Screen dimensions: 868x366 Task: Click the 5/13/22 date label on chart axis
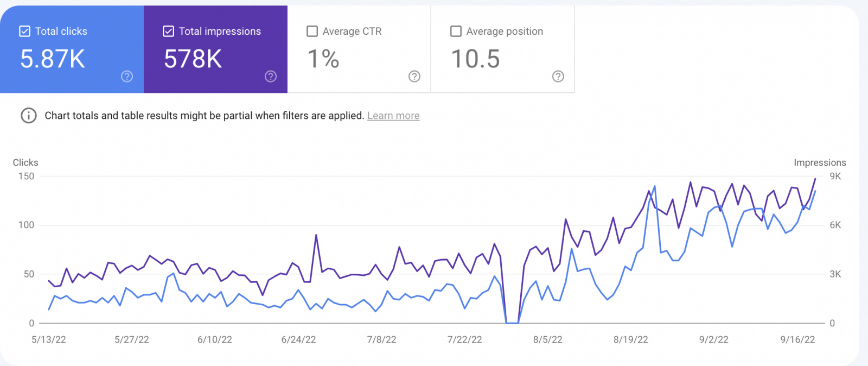pyautogui.click(x=49, y=339)
